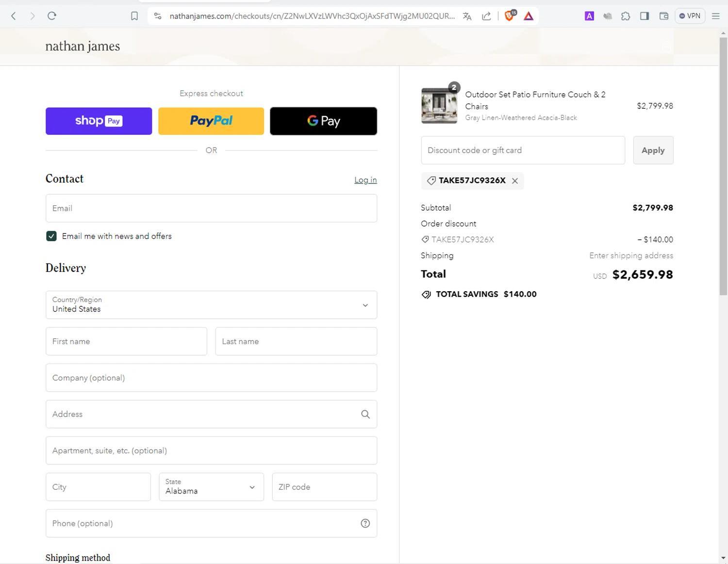Click the Outdoor Set Patio Furniture product name
The width and height of the screenshot is (728, 564).
click(x=535, y=100)
